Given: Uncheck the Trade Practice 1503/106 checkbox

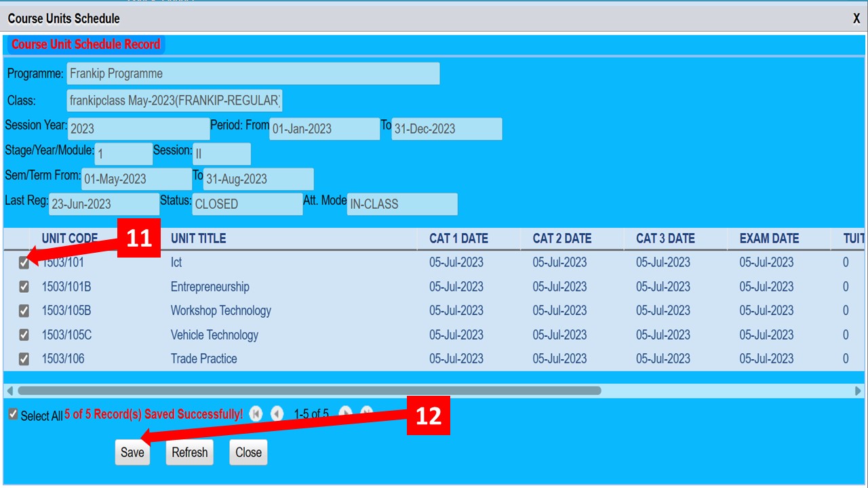Looking at the screenshot, I should coord(24,359).
